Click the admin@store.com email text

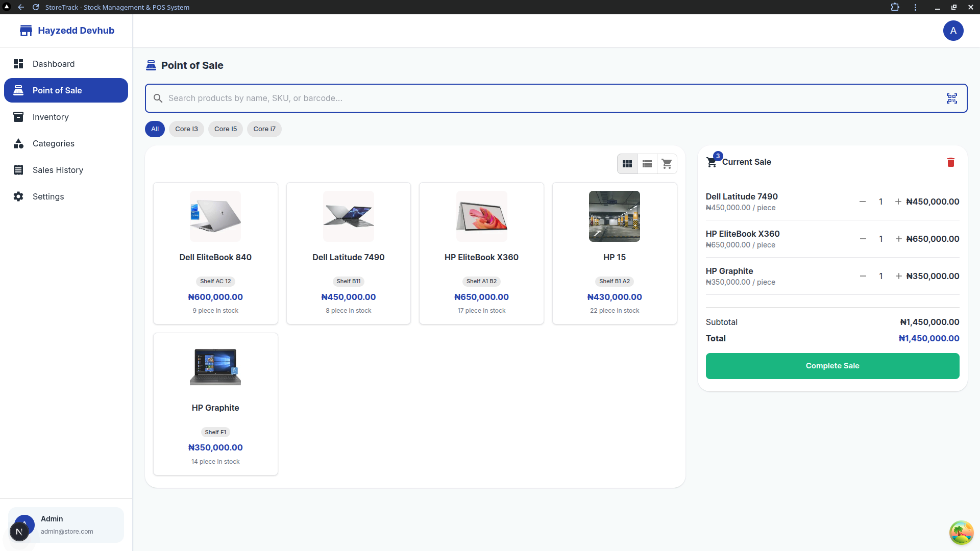coord(67,532)
